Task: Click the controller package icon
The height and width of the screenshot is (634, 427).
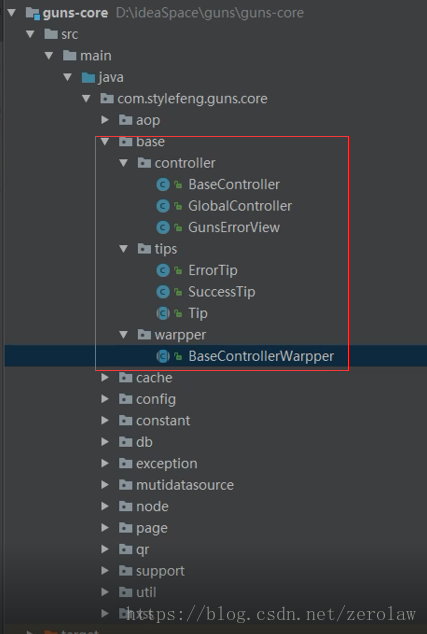Action: (144, 163)
